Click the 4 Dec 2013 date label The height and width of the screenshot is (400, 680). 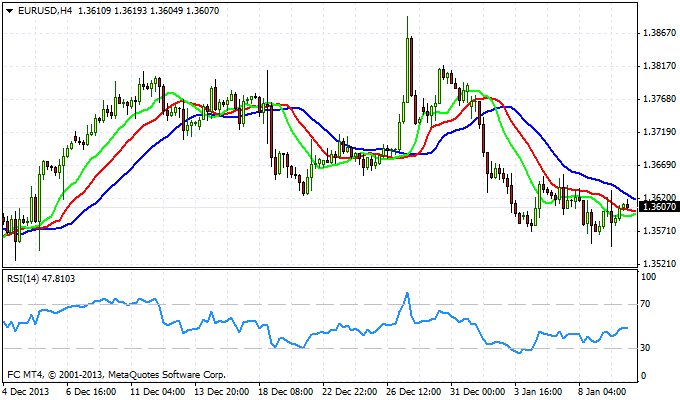(x=26, y=392)
